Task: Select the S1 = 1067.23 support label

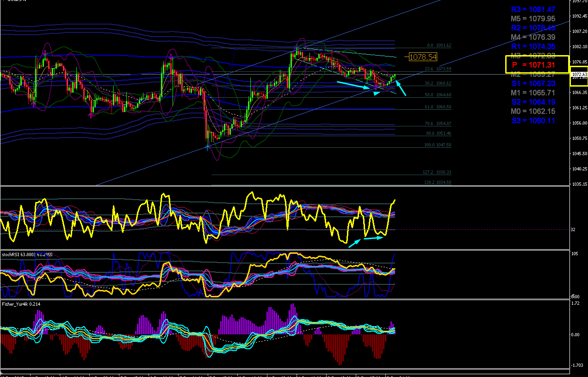Action: coord(533,83)
